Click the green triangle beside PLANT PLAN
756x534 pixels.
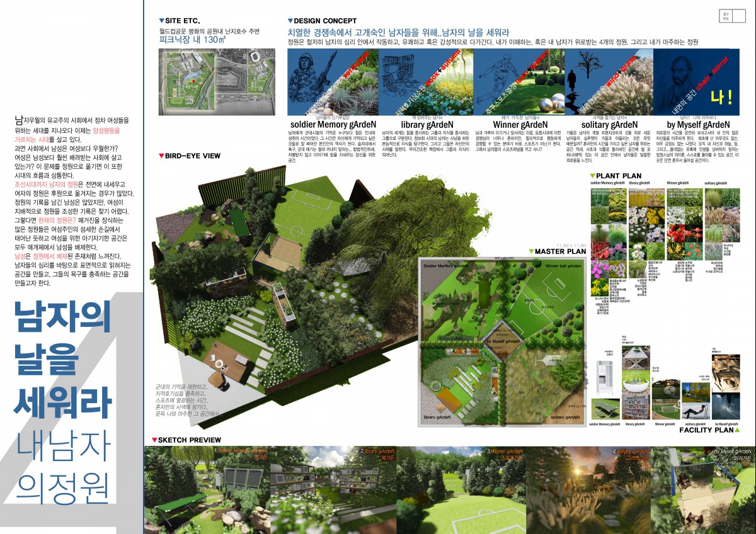tap(592, 176)
